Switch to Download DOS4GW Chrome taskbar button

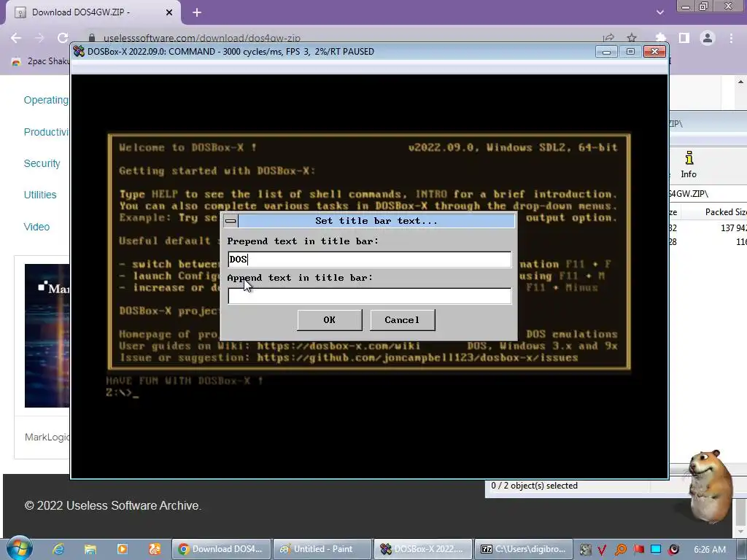click(x=221, y=549)
